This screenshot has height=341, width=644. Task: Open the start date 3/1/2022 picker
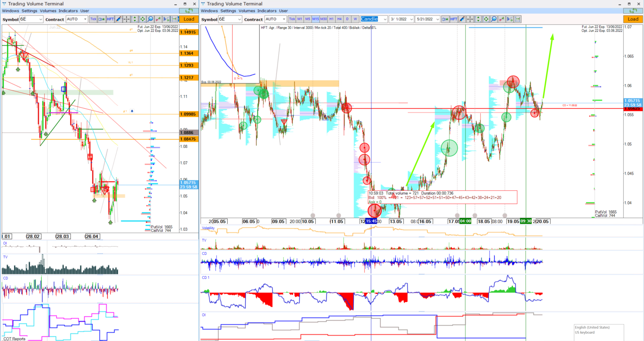tap(401, 19)
